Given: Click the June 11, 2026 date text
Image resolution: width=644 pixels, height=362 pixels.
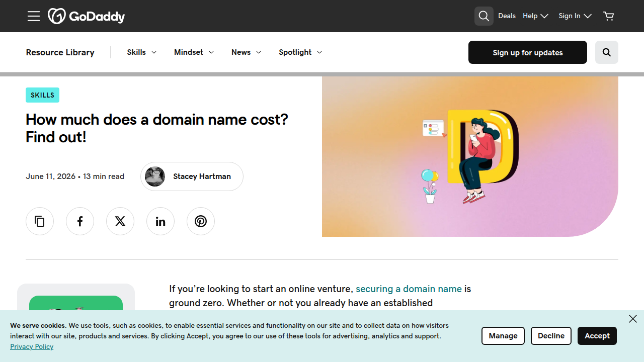Looking at the screenshot, I should 51,176.
